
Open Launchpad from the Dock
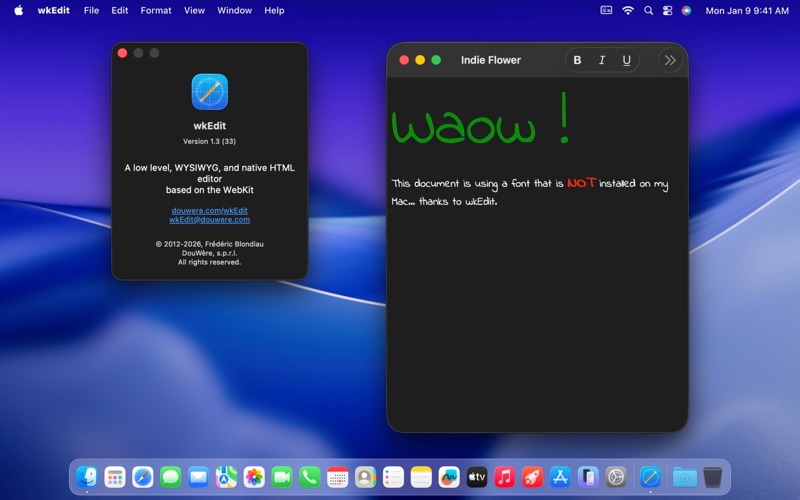(x=115, y=478)
